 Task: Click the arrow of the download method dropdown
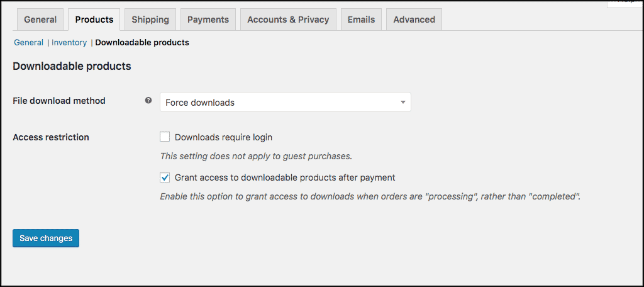tap(403, 103)
